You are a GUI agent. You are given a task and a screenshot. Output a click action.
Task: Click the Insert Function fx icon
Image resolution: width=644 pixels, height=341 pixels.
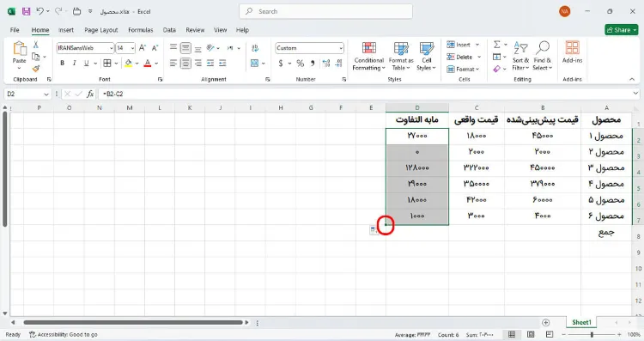click(90, 94)
